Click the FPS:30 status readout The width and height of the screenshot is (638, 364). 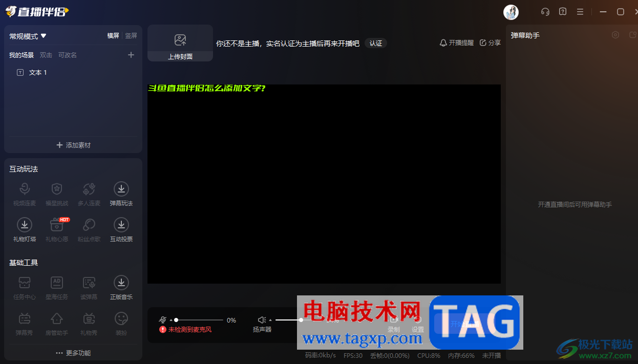[x=353, y=355]
